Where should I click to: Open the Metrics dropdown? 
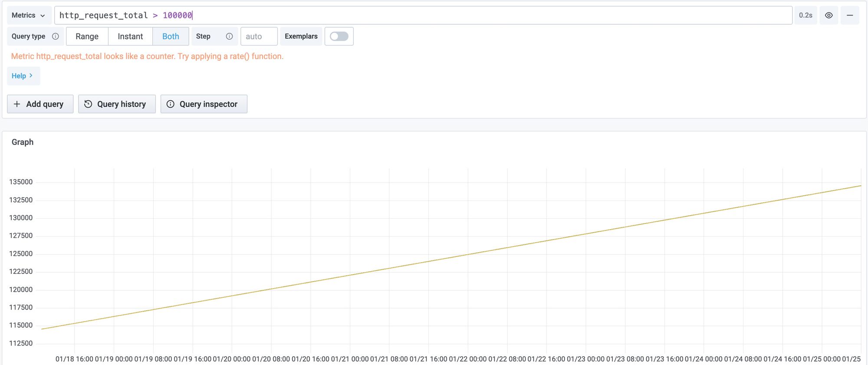tap(29, 15)
